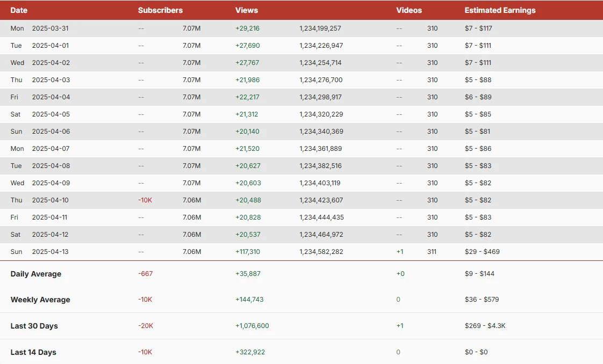Select the date 2025-04-05

pos(51,114)
